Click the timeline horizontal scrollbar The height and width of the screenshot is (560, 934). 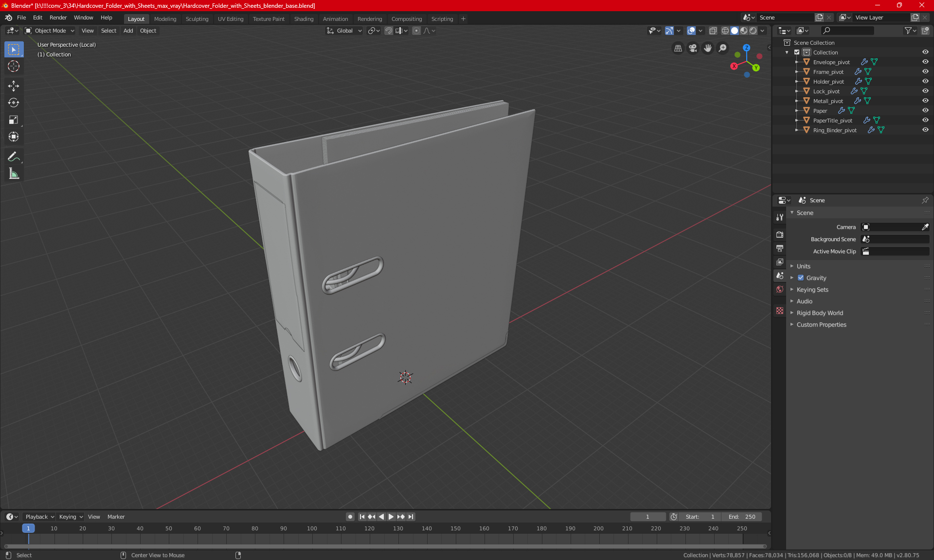(385, 546)
